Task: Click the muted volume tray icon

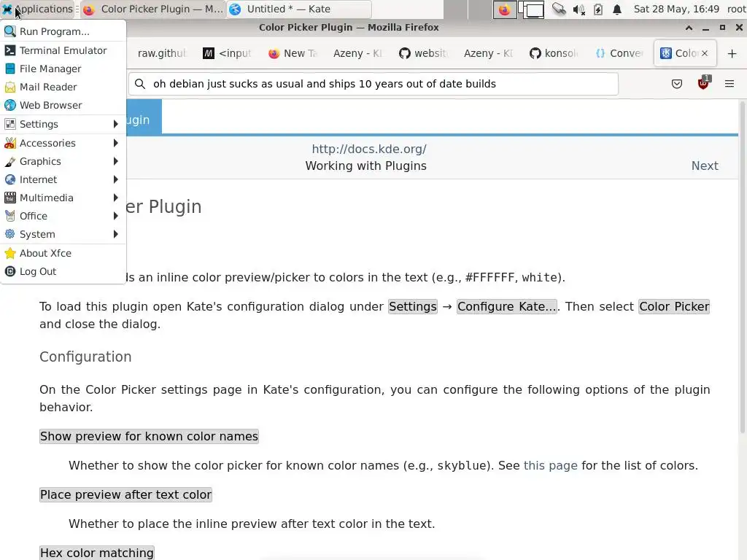Action: pyautogui.click(x=578, y=9)
